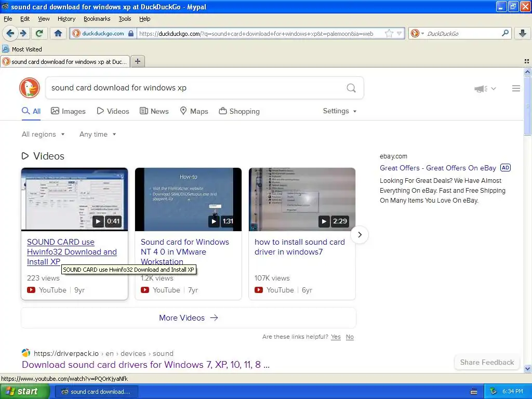Switch to the Videos tab
This screenshot has width=532, height=399.
(x=113, y=111)
